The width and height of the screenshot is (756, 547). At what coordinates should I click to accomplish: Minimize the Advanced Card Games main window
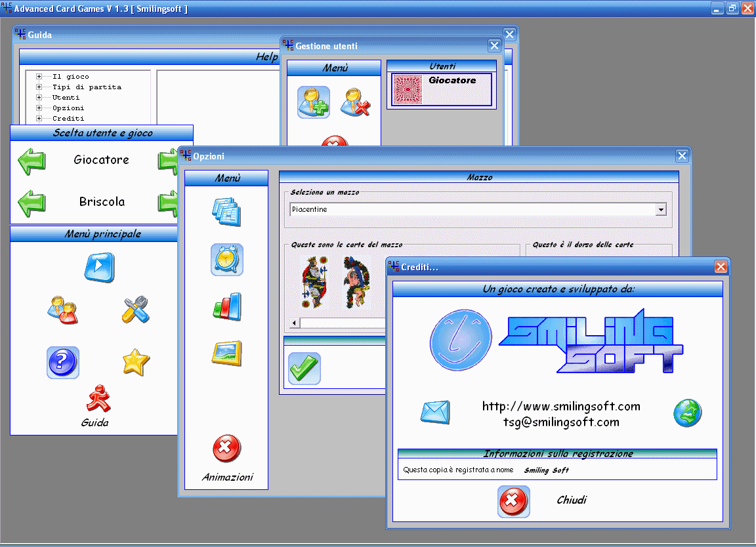pyautogui.click(x=717, y=9)
